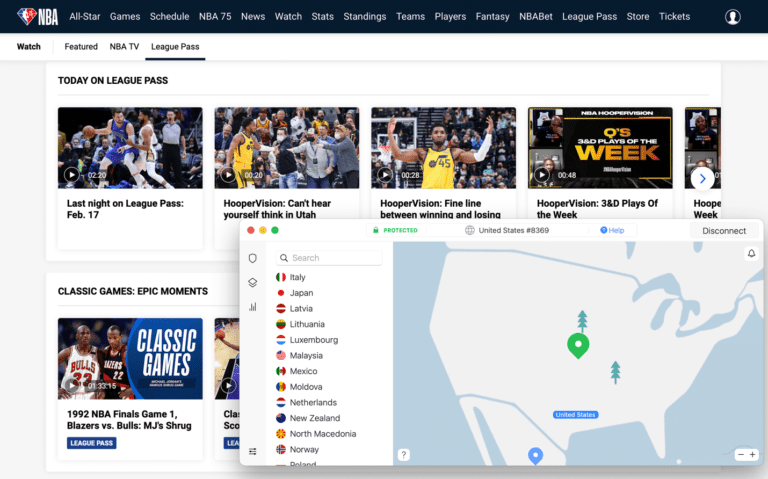
Task: Click the LEAGUE PASS badge under 1992 Finals
Action: tap(92, 443)
